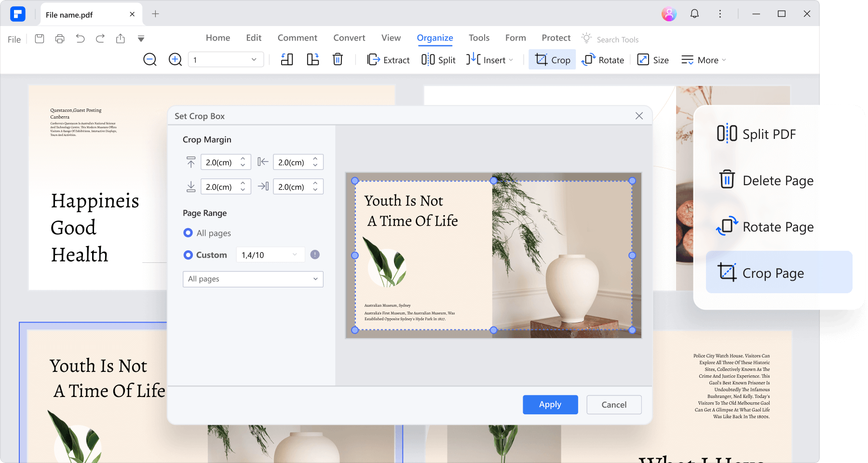Viewport: 868px width, 463px height.
Task: Select the All pages radio button
Action: (188, 233)
